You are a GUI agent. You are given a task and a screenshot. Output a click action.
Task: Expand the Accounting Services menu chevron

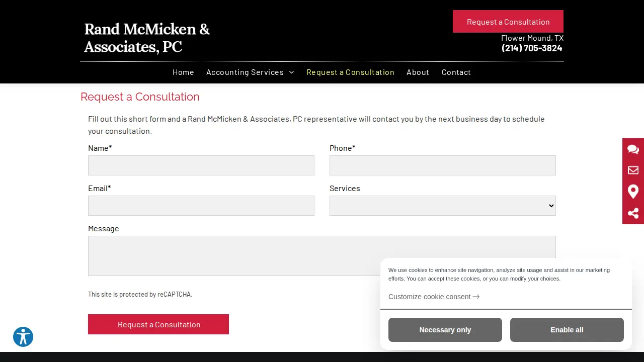click(x=291, y=72)
